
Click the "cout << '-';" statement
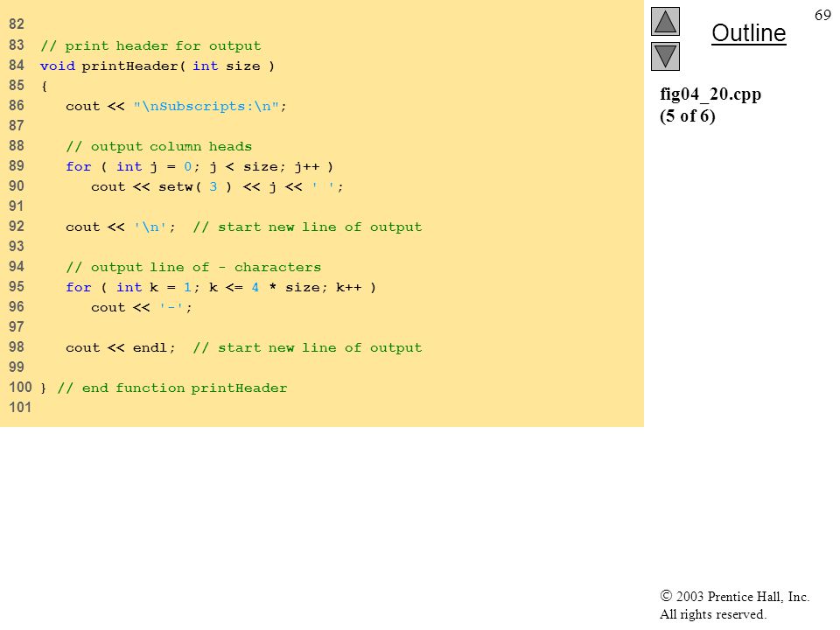pyautogui.click(x=142, y=307)
